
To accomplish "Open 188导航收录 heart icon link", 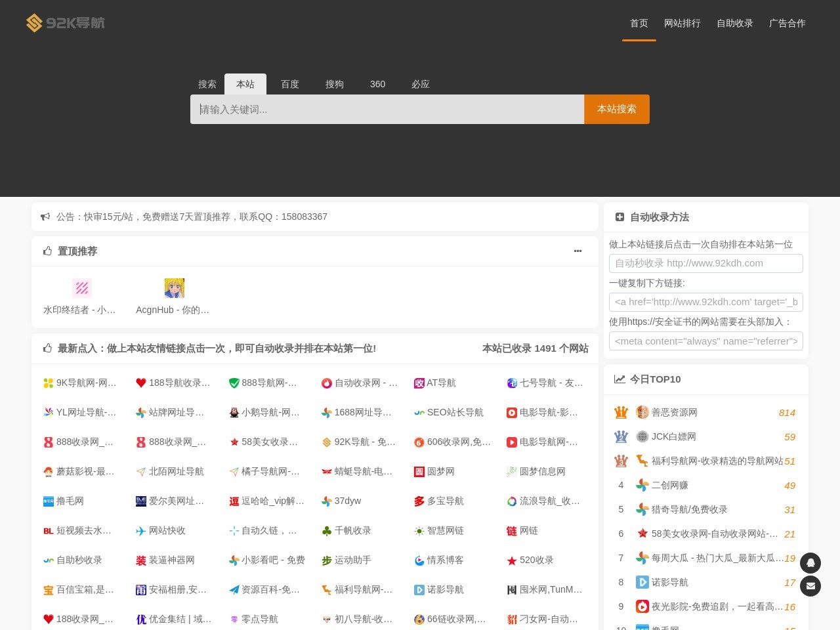I will click(x=140, y=383).
